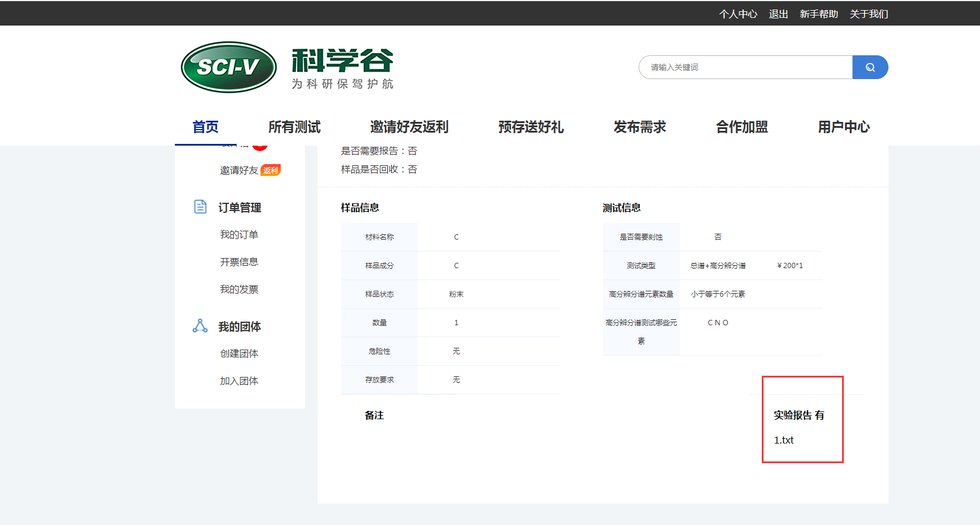The width and height of the screenshot is (980, 525).
Task: Click 创建团体 under My Group
Action: pos(239,353)
